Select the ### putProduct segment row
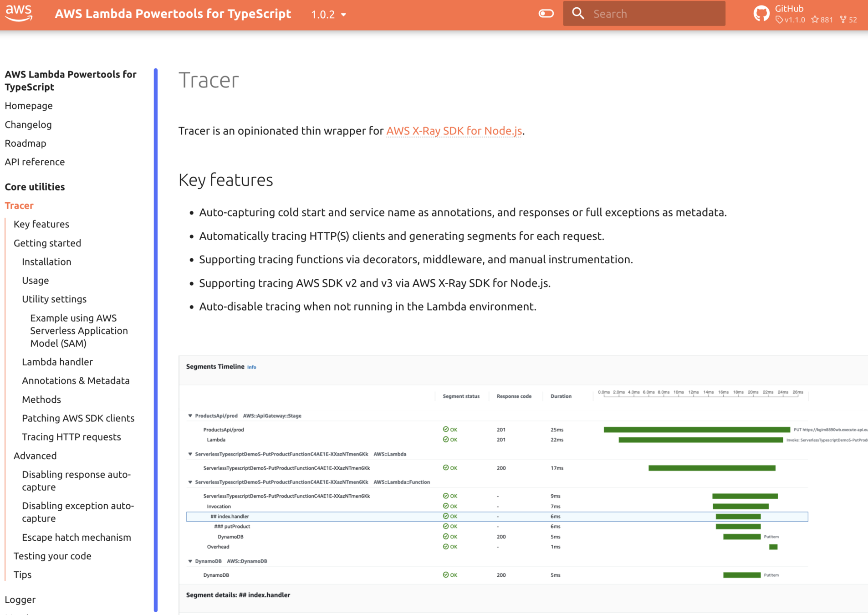 [497, 526]
